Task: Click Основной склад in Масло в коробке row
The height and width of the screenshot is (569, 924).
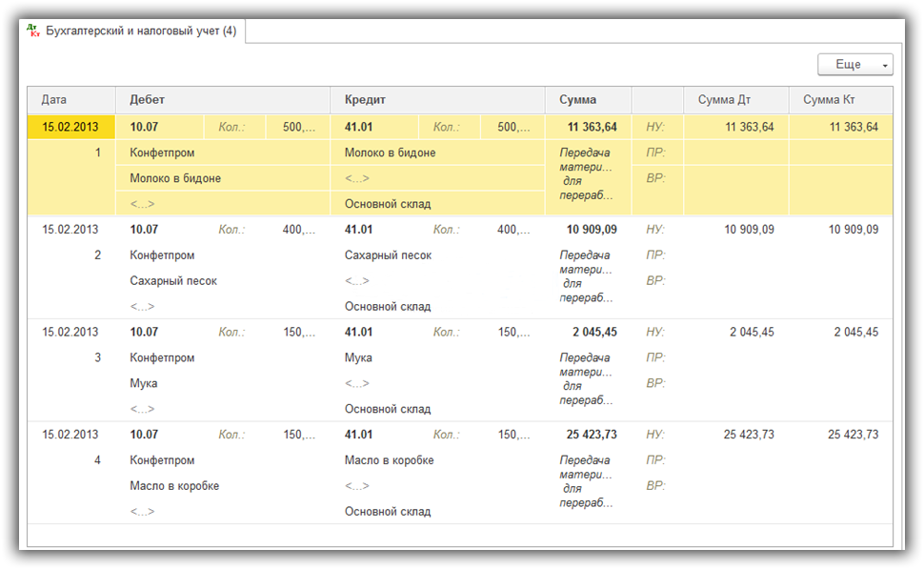Action: pos(388,512)
